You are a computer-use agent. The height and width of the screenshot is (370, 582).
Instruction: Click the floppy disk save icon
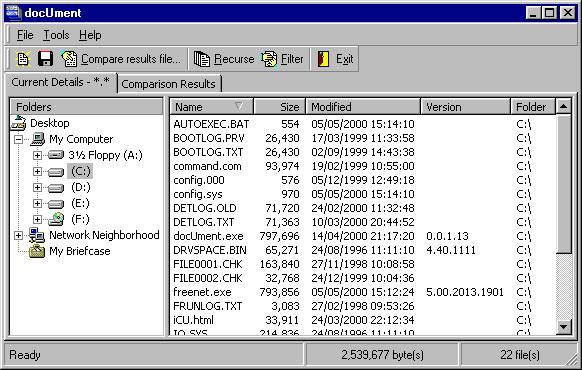tap(45, 59)
